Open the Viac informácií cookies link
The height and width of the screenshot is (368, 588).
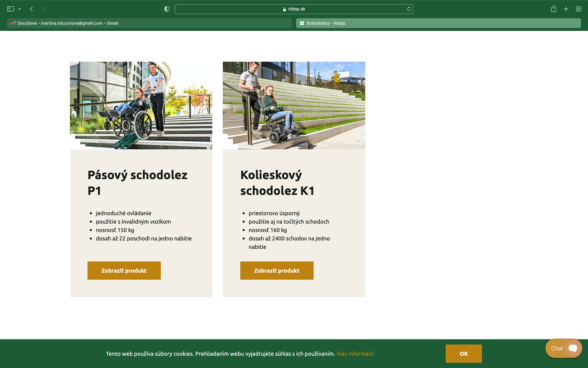click(355, 354)
